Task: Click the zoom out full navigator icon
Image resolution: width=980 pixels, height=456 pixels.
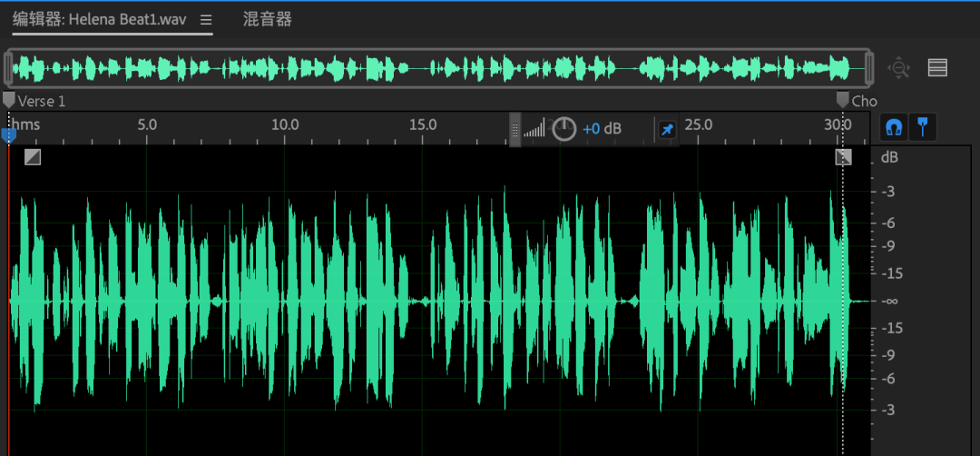Action: tap(898, 67)
